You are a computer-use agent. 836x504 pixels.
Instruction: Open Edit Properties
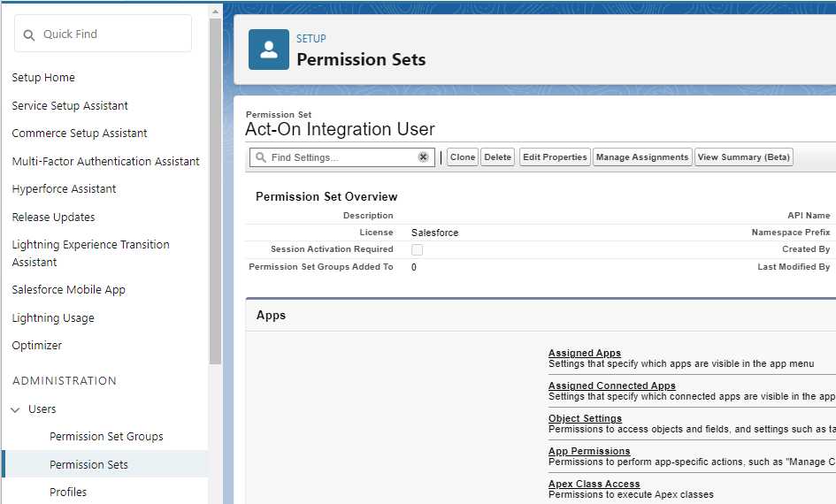pos(555,157)
